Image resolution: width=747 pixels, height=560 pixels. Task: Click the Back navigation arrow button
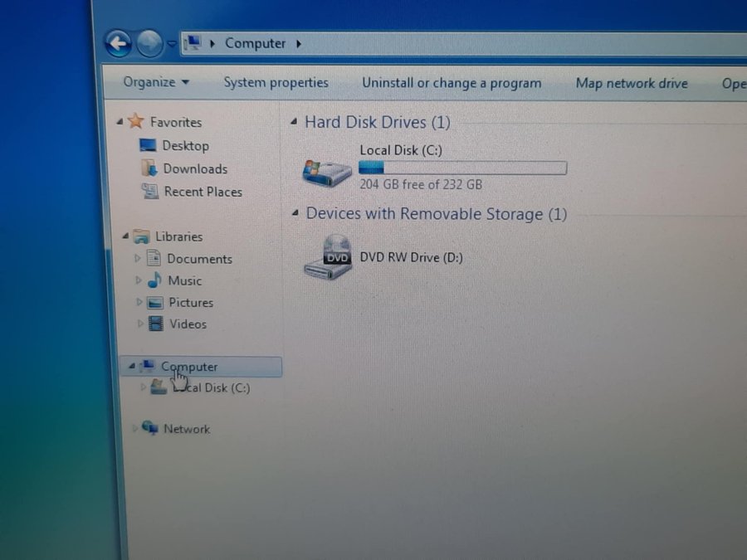tap(119, 43)
